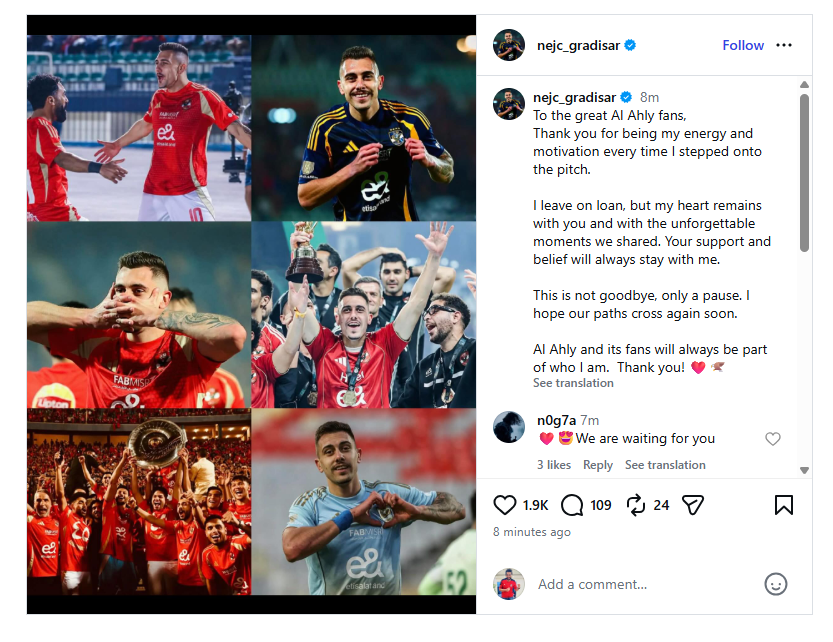Open emoji picker in comment box
This screenshot has width=833, height=642.
(775, 584)
